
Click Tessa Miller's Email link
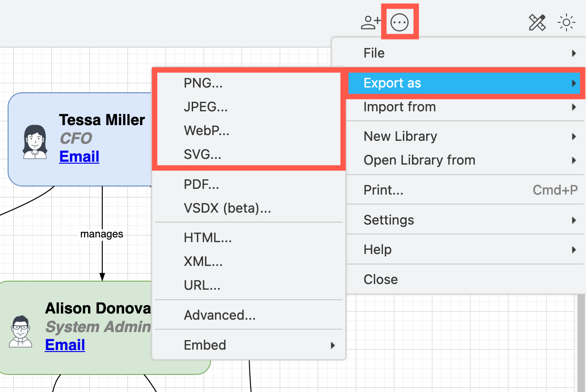coord(79,157)
